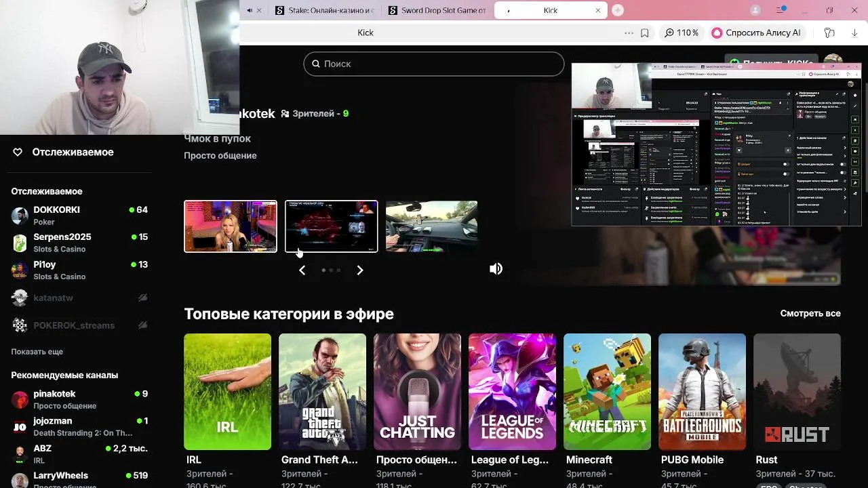Image resolution: width=868 pixels, height=488 pixels.
Task: Click the katanatw channel avatar
Action: pos(20,298)
